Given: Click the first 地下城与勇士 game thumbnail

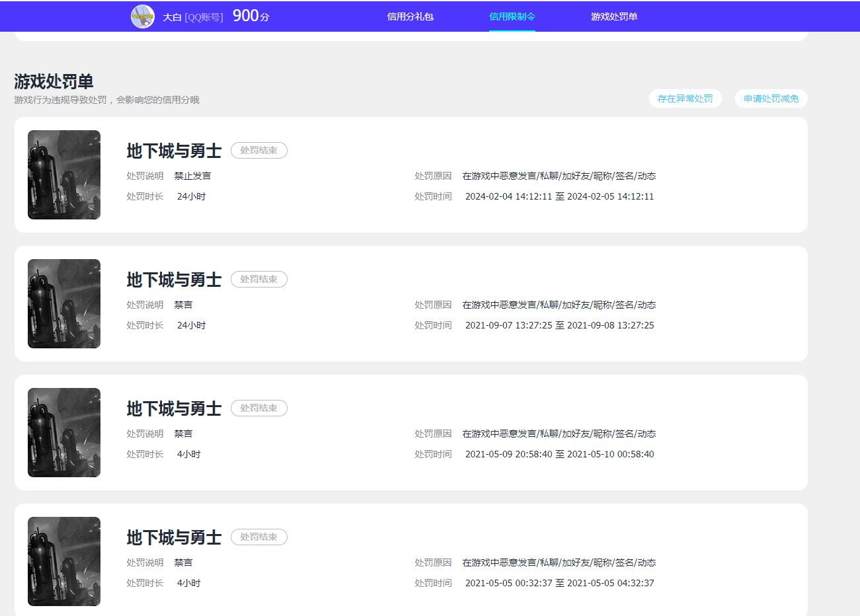Looking at the screenshot, I should 63,174.
